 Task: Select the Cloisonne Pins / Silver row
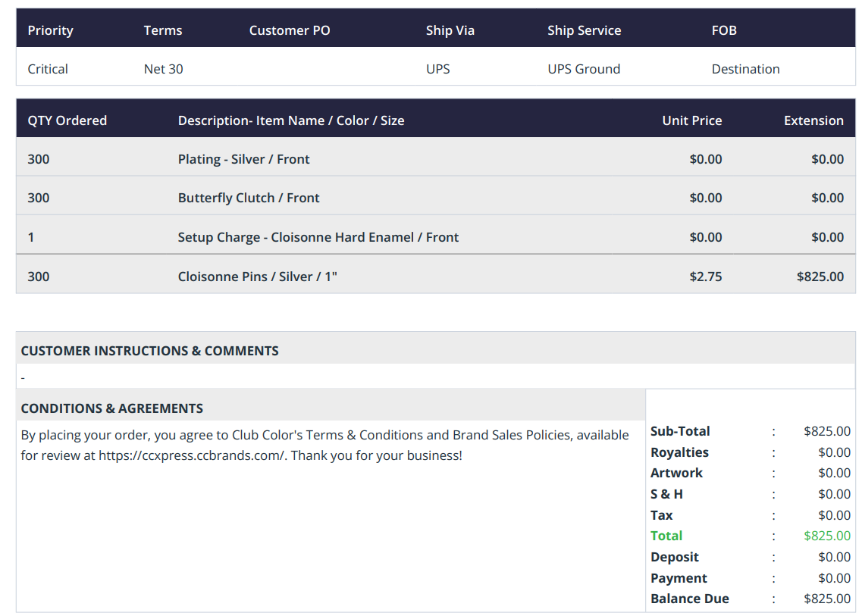435,277
